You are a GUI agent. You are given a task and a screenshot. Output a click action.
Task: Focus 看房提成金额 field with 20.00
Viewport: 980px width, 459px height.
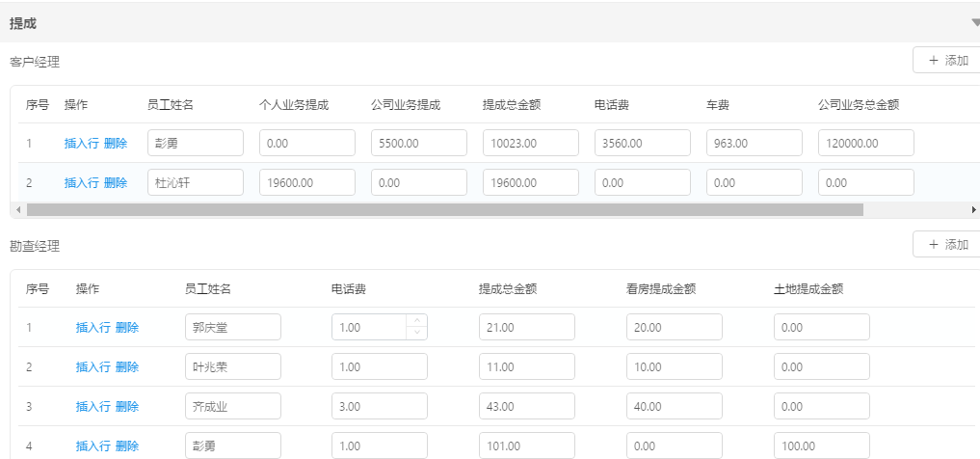675,327
